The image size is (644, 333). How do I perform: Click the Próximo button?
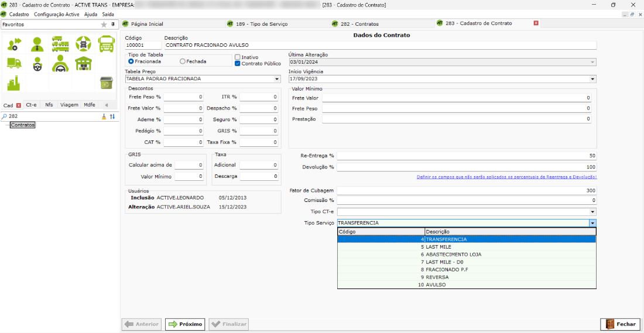pos(185,324)
